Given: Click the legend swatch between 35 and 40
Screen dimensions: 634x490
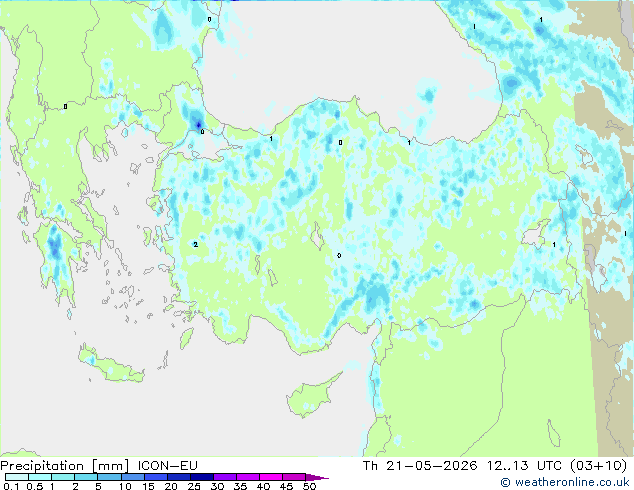Looking at the screenshot, I should click(247, 477).
